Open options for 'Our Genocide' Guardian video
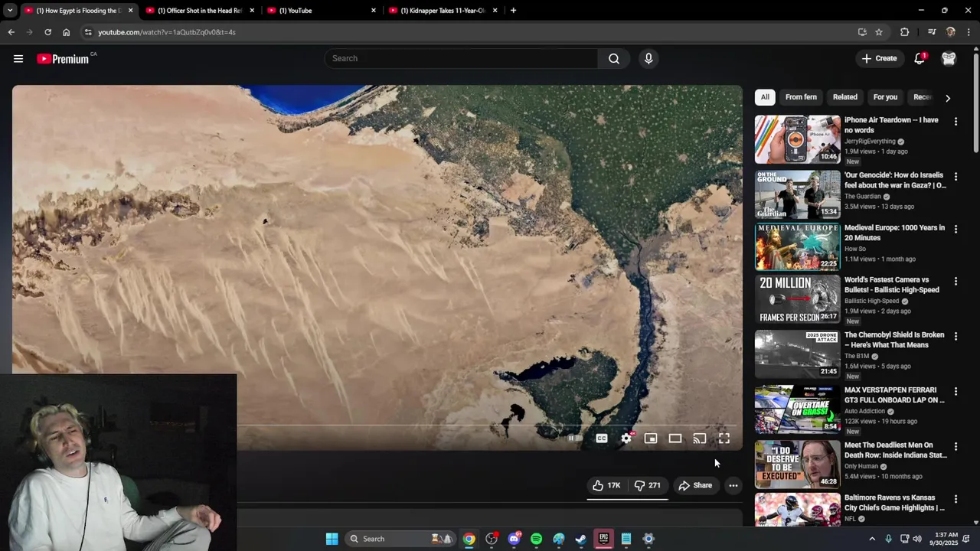 click(x=955, y=176)
